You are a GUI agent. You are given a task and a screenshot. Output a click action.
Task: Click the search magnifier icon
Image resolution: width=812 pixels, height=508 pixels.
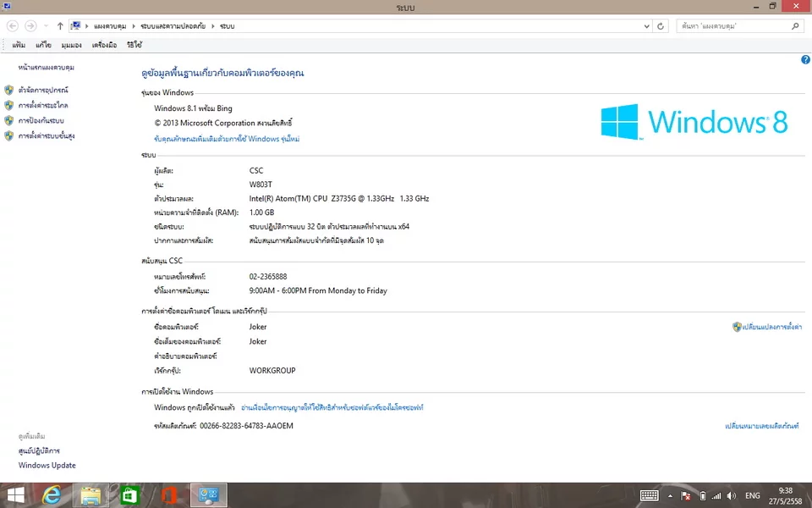click(x=795, y=26)
